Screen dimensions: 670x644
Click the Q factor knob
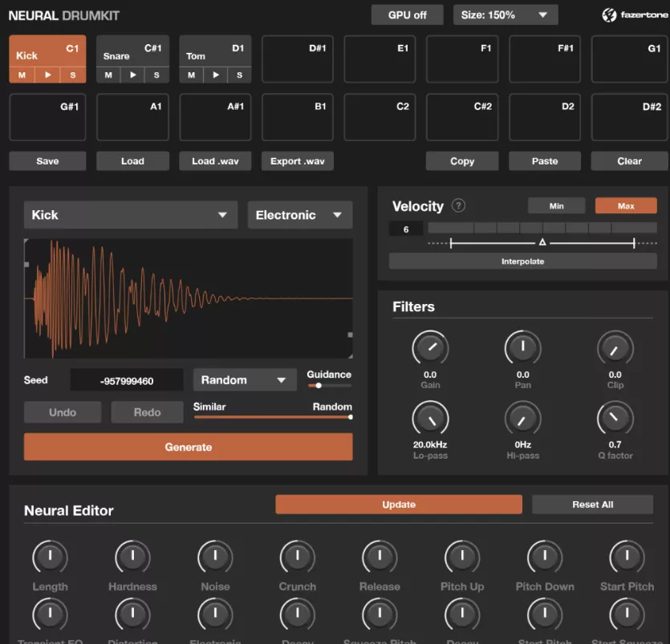pos(615,419)
